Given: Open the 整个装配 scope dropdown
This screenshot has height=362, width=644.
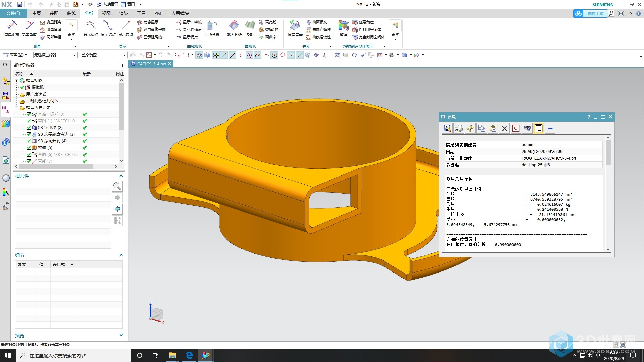Looking at the screenshot, I should (x=104, y=55).
